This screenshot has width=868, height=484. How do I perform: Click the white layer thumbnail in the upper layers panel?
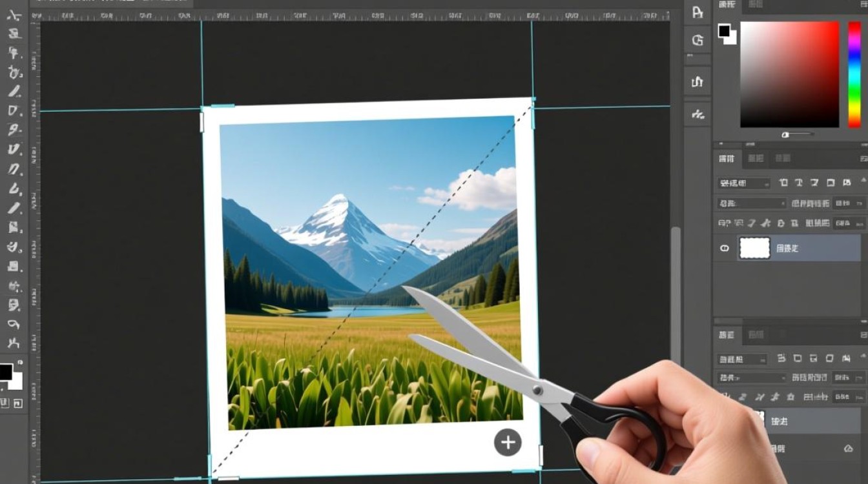tap(754, 248)
